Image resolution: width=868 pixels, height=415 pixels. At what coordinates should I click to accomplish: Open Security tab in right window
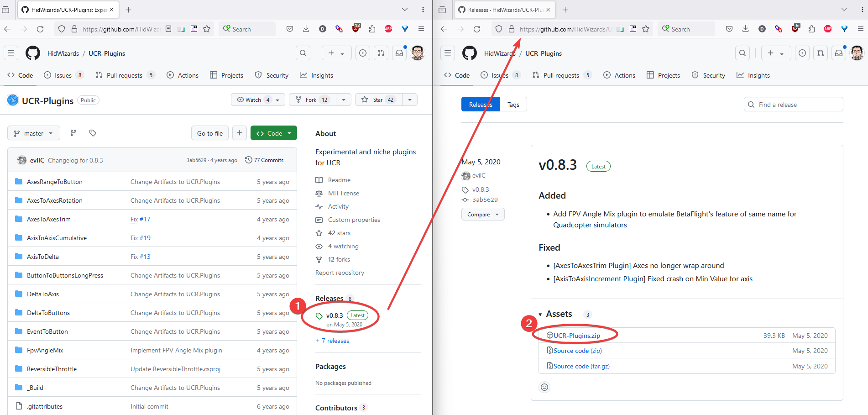pyautogui.click(x=708, y=75)
